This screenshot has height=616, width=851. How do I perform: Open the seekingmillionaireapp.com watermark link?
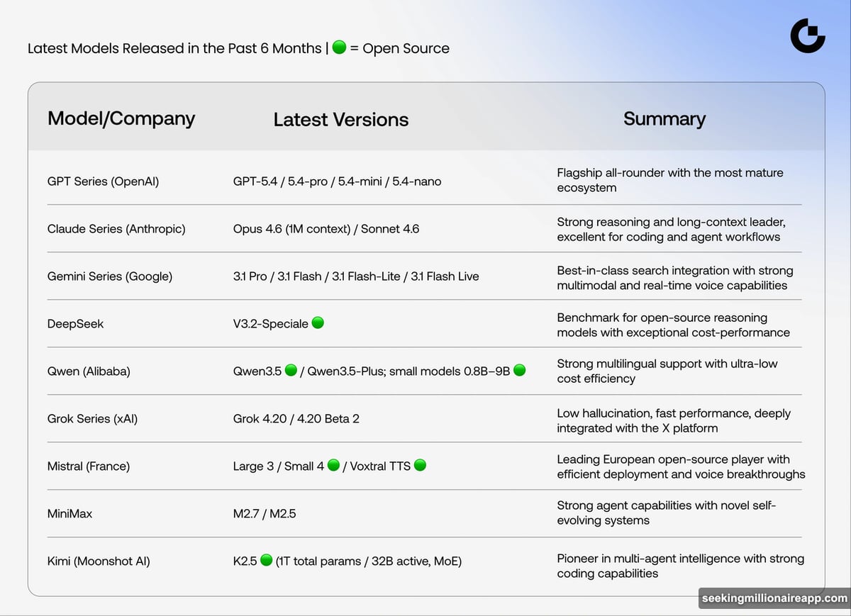774,598
